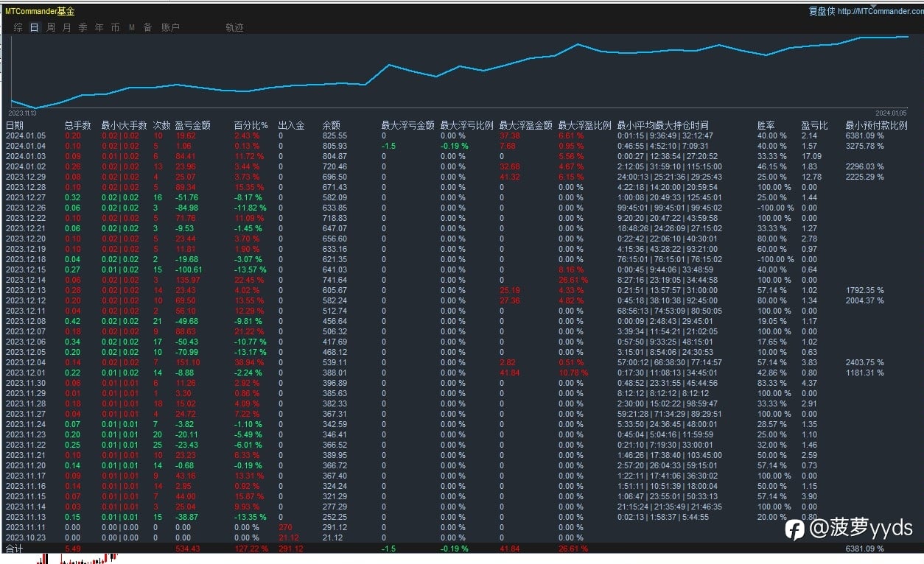This screenshot has height=564, width=924.
Task: Click the 最大浮盈比例 column header
Action: pos(584,125)
